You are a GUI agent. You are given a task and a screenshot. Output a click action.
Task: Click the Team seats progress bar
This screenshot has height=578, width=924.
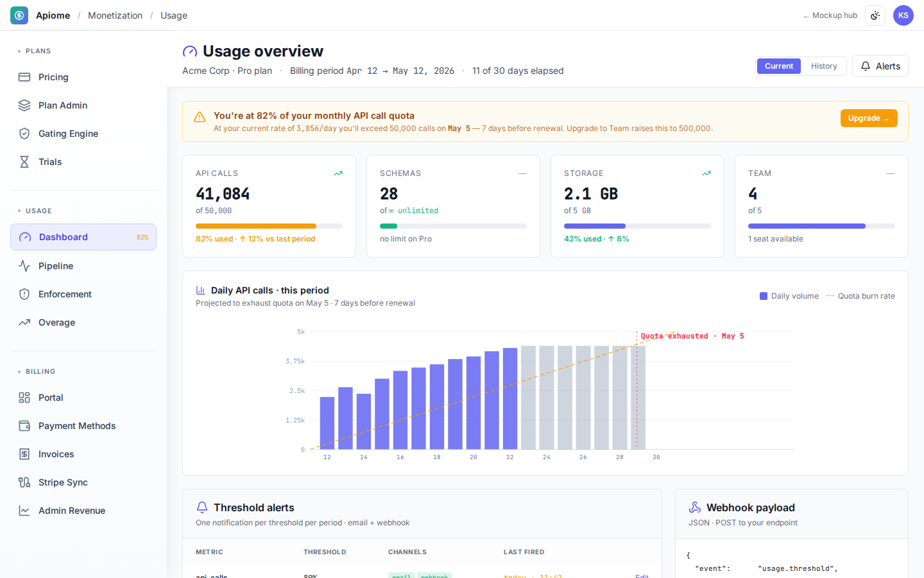(821, 226)
